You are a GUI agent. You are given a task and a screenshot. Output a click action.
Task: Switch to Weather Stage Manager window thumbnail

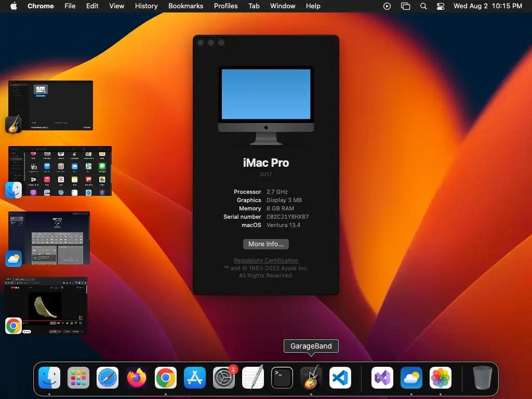pyautogui.click(x=49, y=238)
